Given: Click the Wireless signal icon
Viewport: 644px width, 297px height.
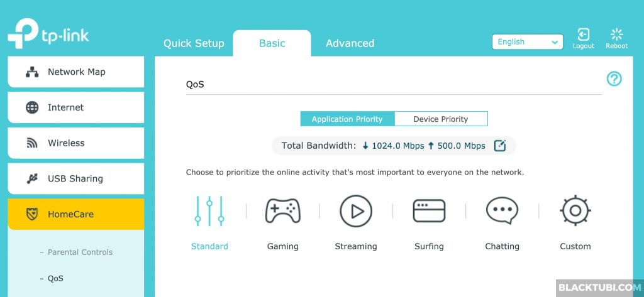Looking at the screenshot, I should pos(32,143).
